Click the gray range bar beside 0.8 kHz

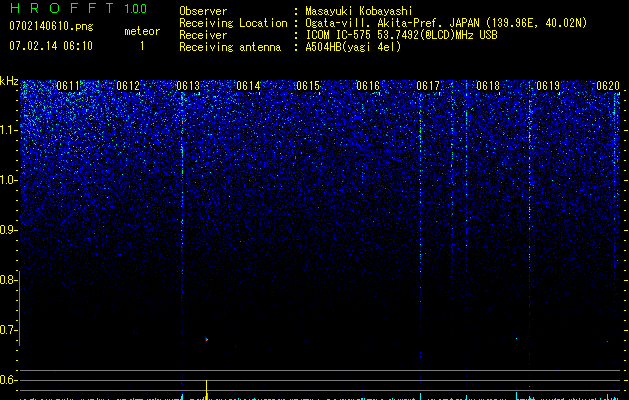(x=19, y=308)
